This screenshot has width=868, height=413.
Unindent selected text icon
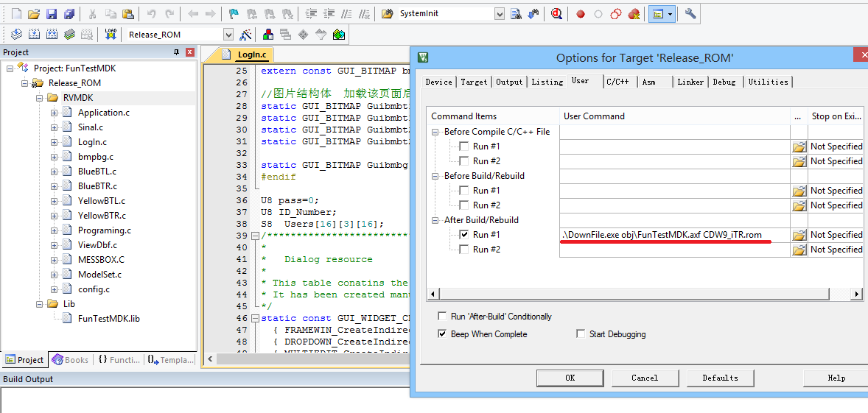tap(329, 14)
